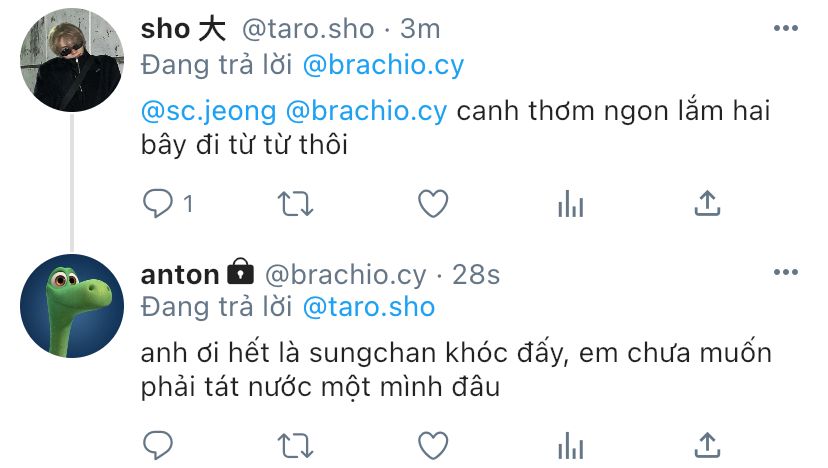Open profile via the anton display name
The height and width of the screenshot is (468, 828).
(x=180, y=274)
